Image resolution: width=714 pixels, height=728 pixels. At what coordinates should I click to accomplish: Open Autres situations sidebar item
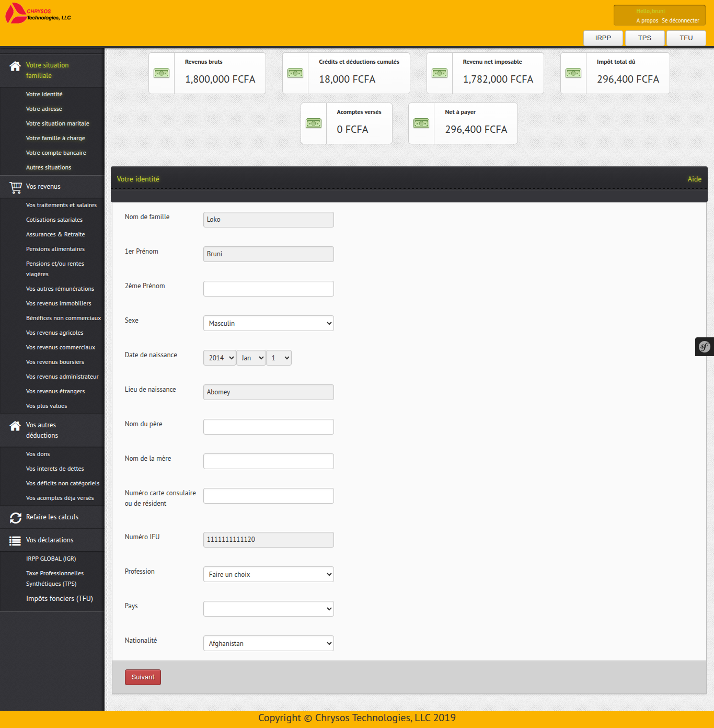point(49,167)
